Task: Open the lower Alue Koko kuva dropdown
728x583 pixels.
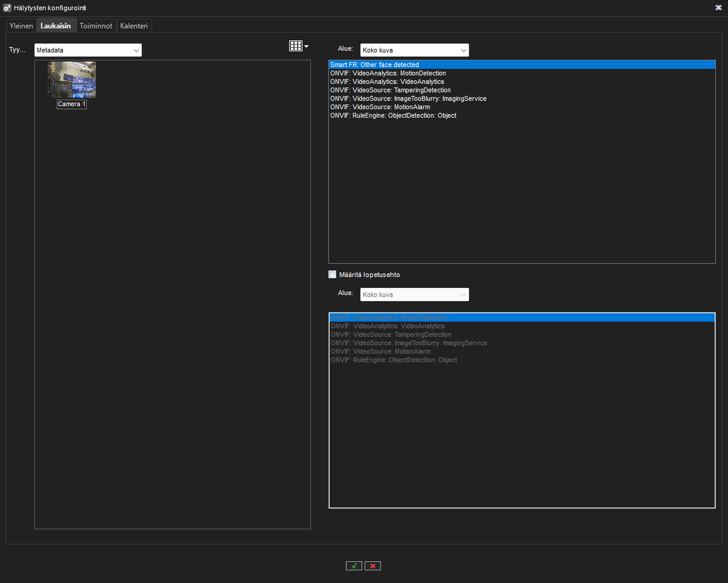Action: (x=414, y=295)
